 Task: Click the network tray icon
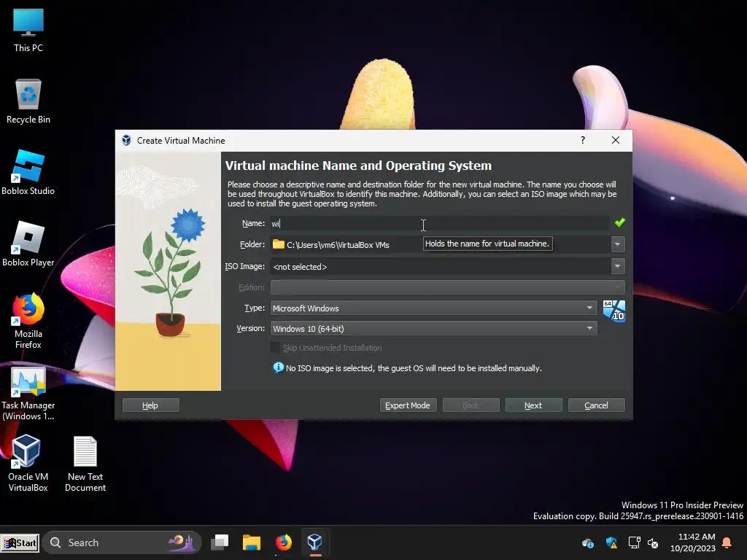[634, 542]
